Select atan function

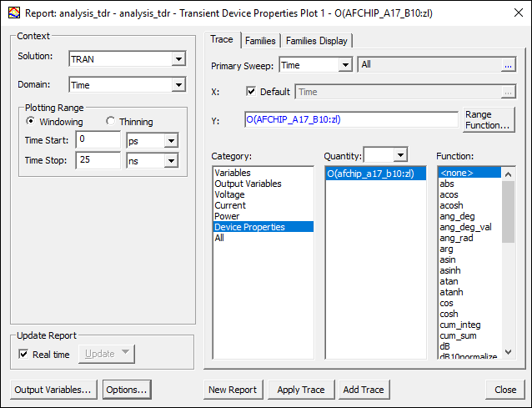click(469, 281)
